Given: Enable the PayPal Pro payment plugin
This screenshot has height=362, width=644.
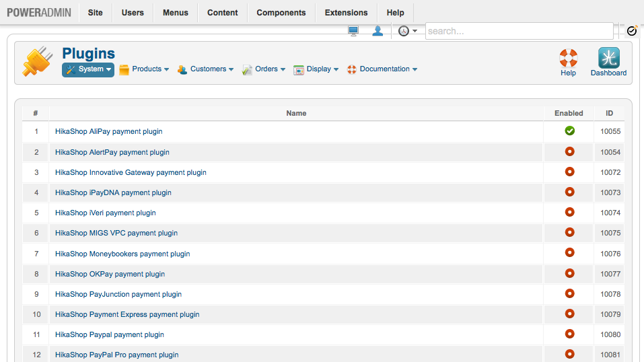Looking at the screenshot, I should pyautogui.click(x=570, y=354).
